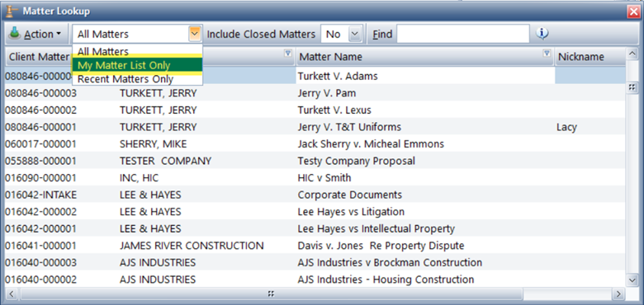
Task: Click the Client Name column filter icon
Action: coord(288,53)
